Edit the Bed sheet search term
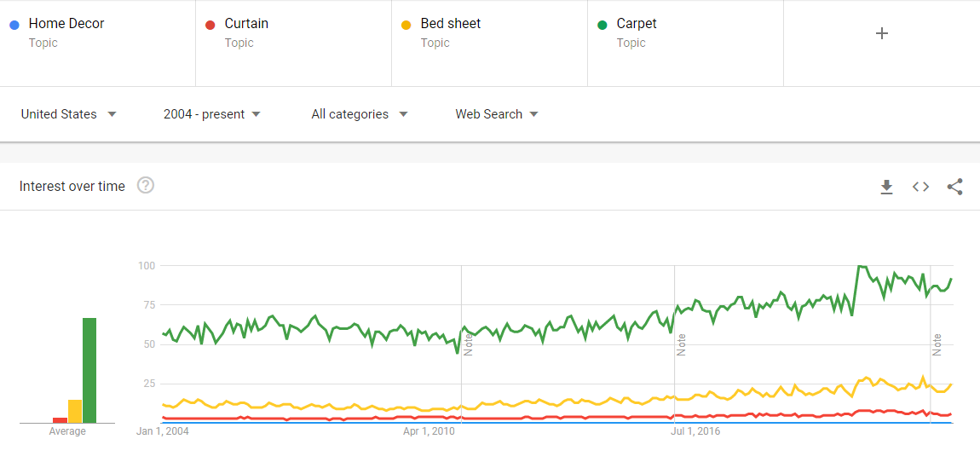The image size is (980, 468). pos(451,24)
